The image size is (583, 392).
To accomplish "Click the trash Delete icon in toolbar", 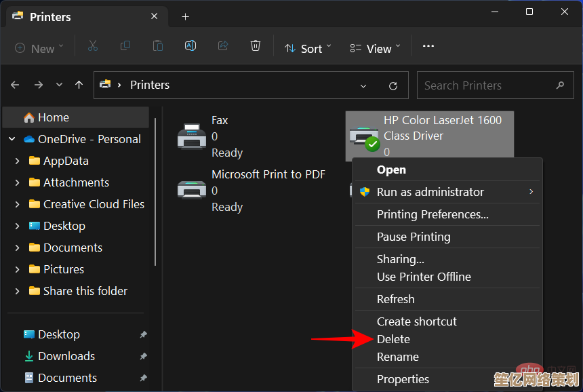I will pyautogui.click(x=256, y=46).
